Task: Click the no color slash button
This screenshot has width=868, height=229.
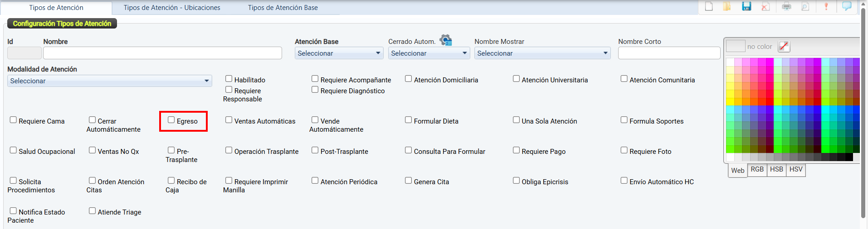Action: (x=784, y=46)
